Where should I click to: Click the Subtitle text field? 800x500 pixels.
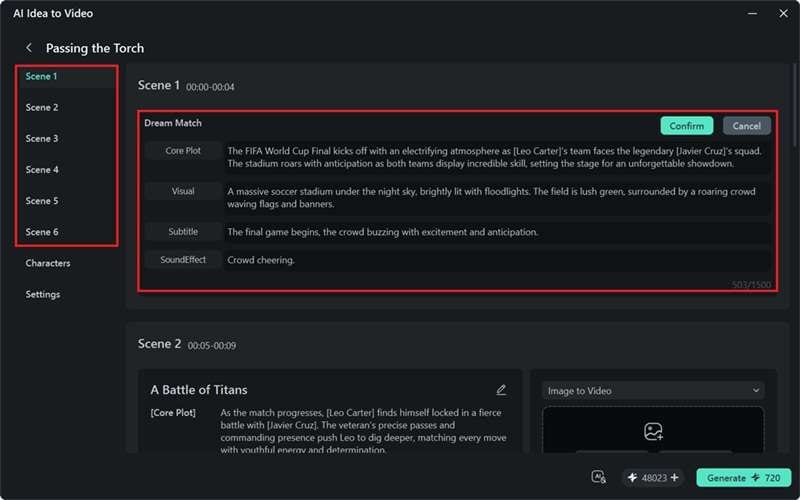coord(497,232)
